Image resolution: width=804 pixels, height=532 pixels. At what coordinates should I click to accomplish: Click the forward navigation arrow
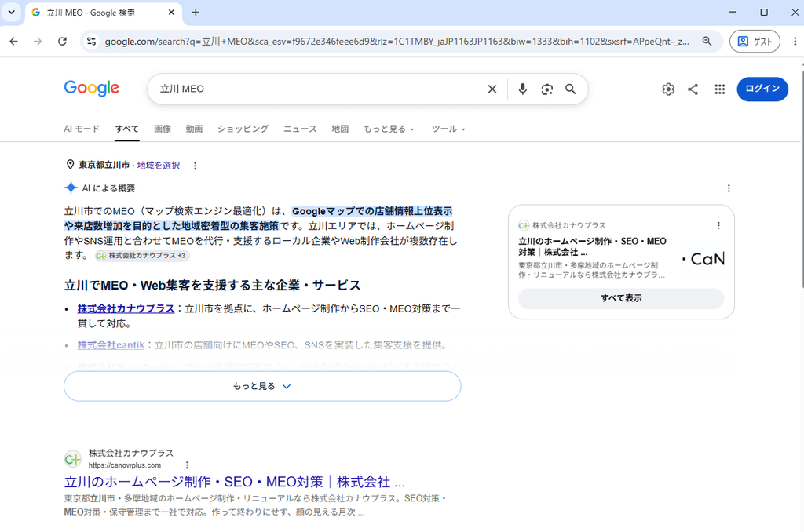pyautogui.click(x=38, y=42)
